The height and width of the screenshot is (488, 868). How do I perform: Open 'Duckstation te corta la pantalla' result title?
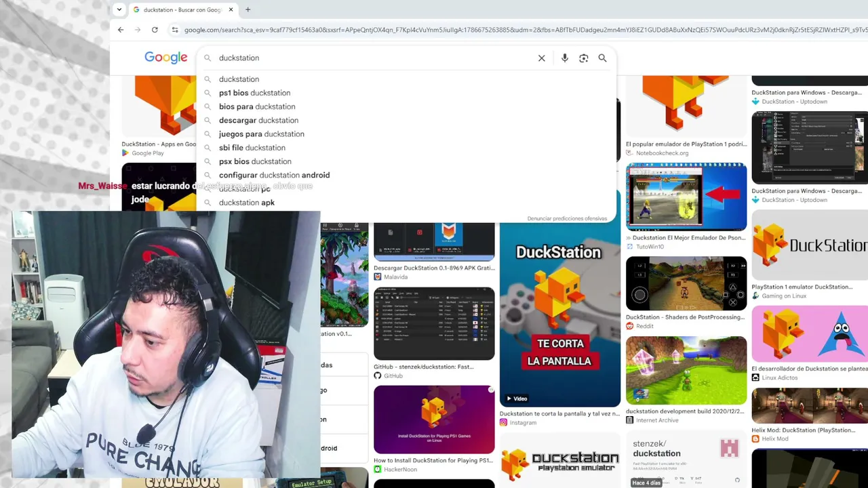559,413
